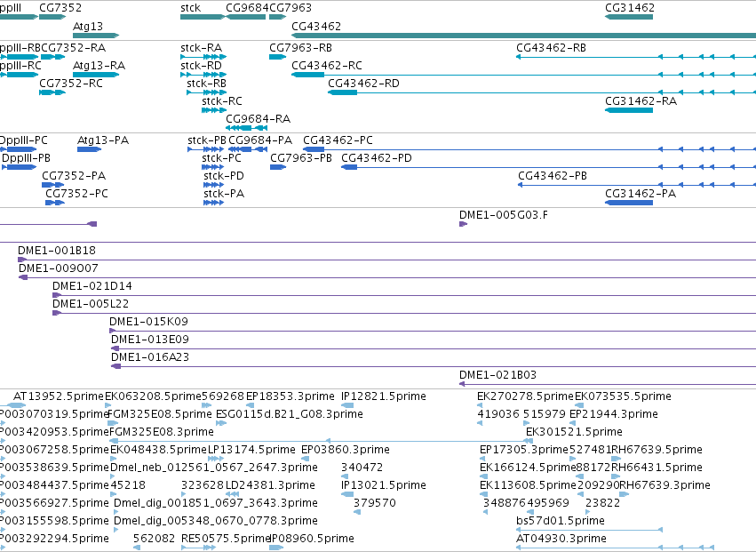Select clone label DME1-005L22
The width and height of the screenshot is (756, 552).
[91, 305]
